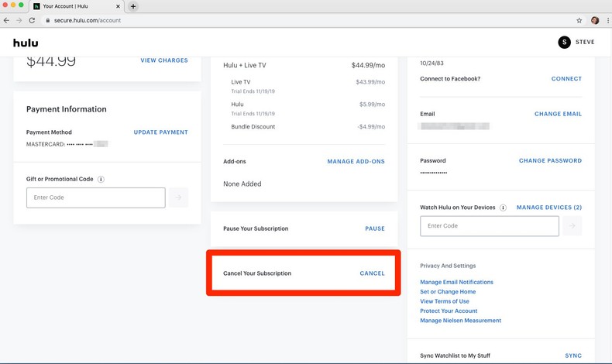The width and height of the screenshot is (612, 364).
Task: Reload the page with refresh icon
Action: click(32, 20)
